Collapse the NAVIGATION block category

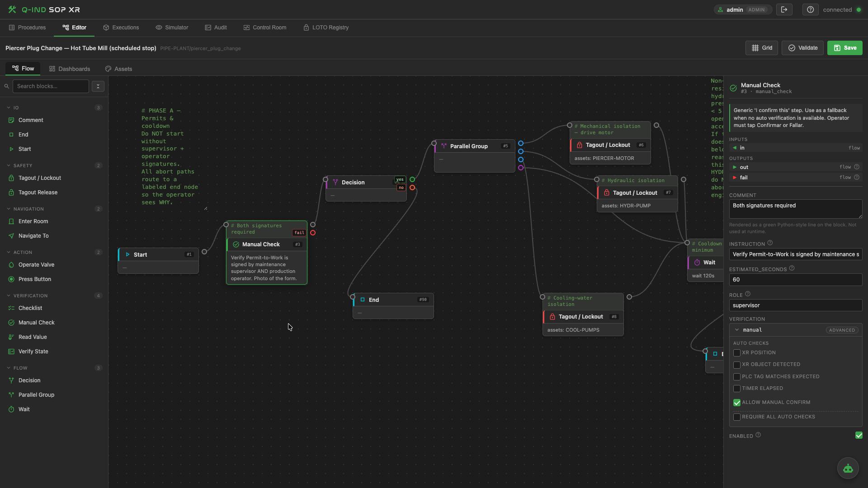(x=9, y=209)
